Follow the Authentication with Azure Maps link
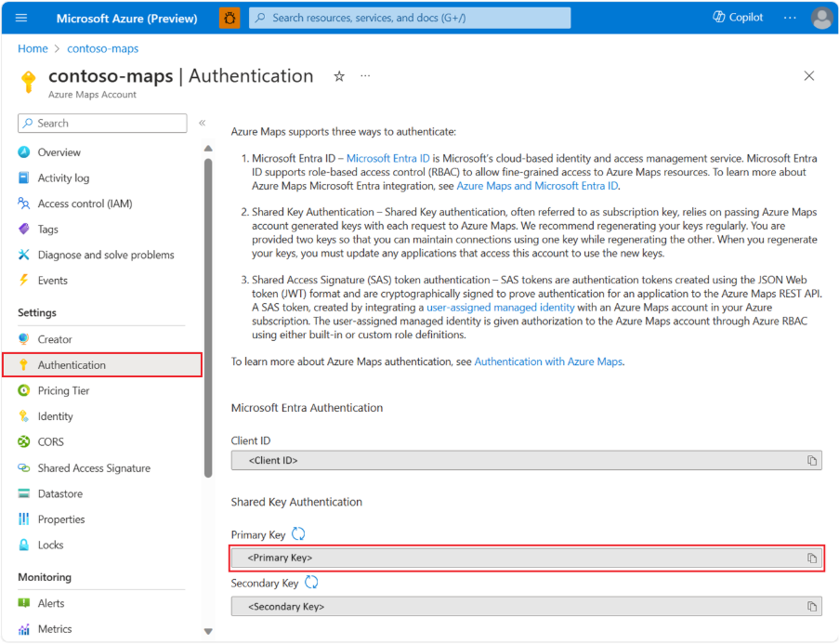This screenshot has width=839, height=644. coord(548,361)
